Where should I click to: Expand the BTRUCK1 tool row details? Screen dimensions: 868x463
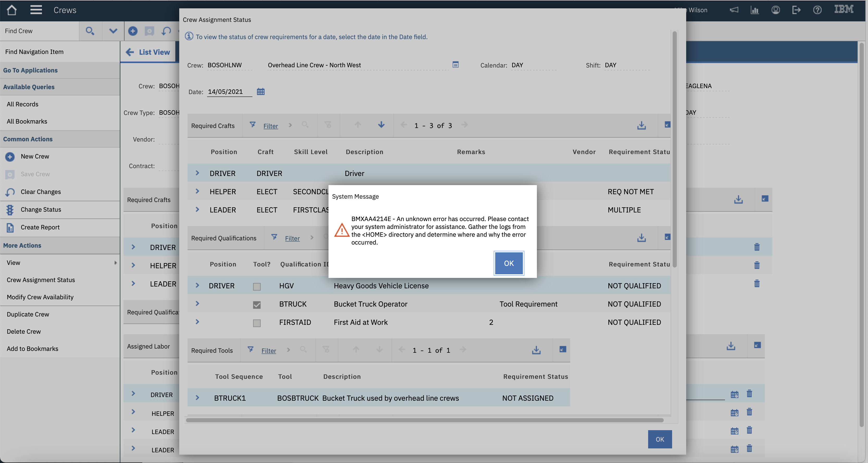(198, 398)
